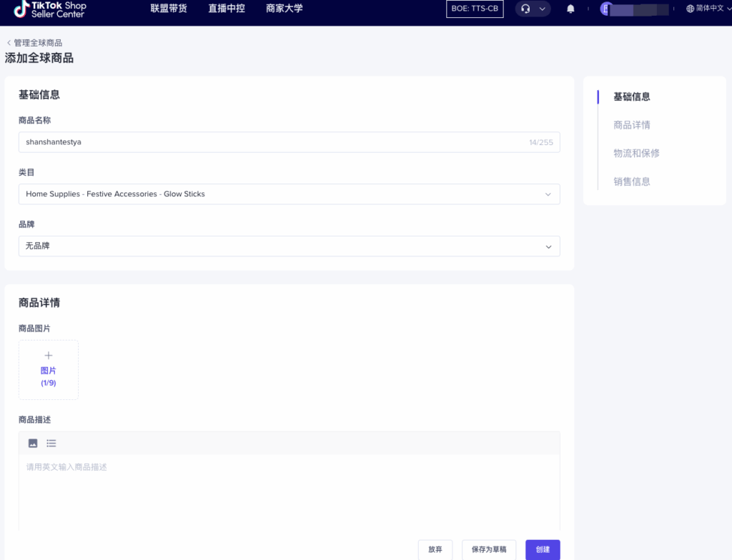Open the 直播中控 menu item
Viewport: 732px width, 560px height.
tap(227, 9)
